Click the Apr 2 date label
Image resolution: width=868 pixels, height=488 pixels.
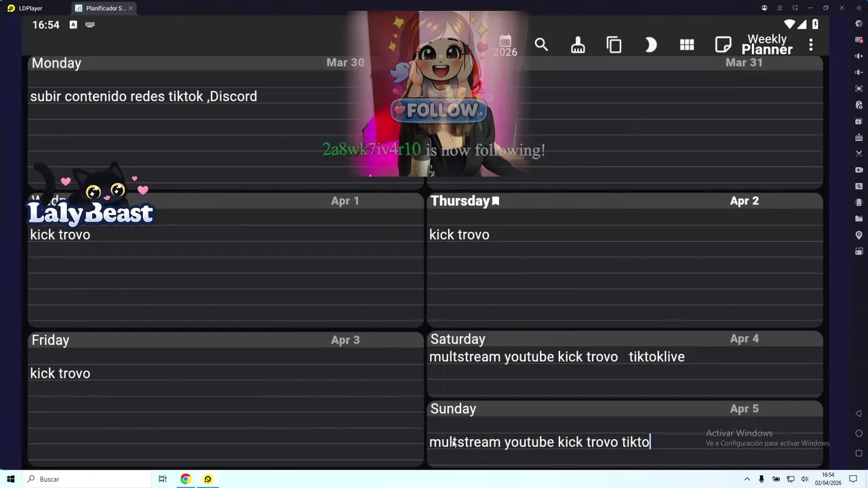[745, 201]
